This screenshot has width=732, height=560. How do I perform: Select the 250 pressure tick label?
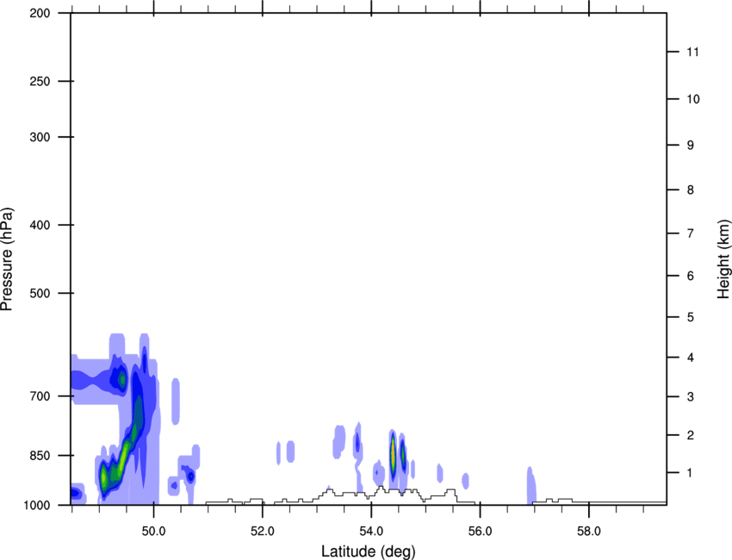(40, 81)
